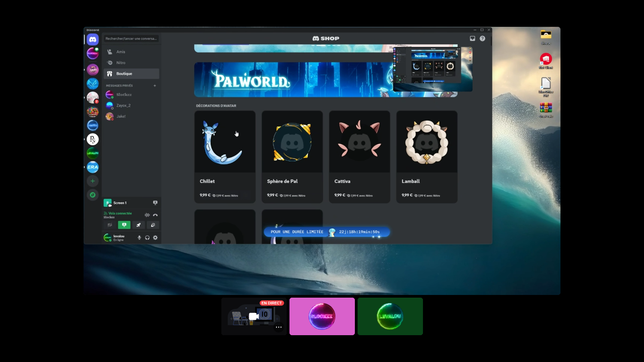Viewport: 644px width, 362px height.
Task: Open direct message with Slockzz
Action: click(x=131, y=95)
